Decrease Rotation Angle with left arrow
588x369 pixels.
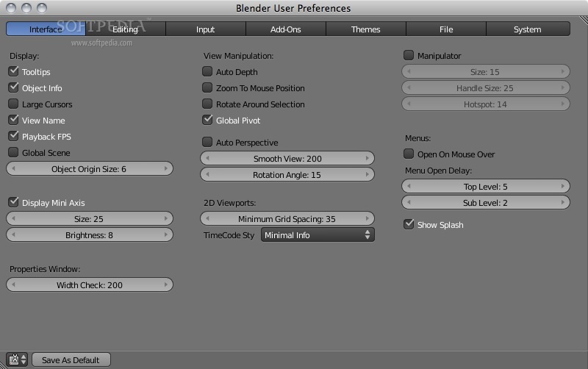(x=207, y=174)
